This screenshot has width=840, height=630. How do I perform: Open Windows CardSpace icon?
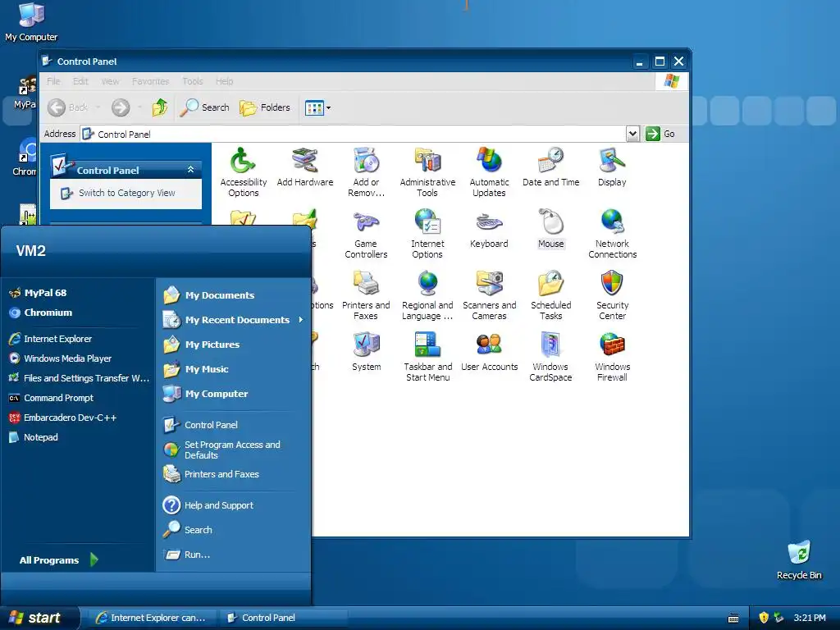tap(550, 358)
